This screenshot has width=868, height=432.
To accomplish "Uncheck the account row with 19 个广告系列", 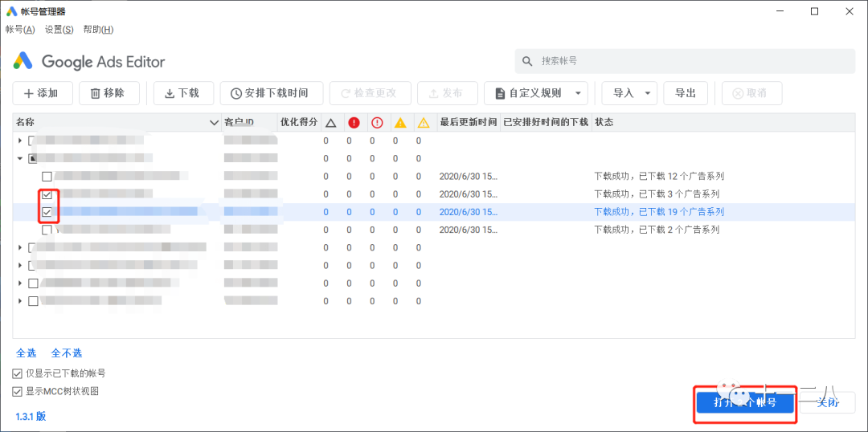I will coord(47,212).
